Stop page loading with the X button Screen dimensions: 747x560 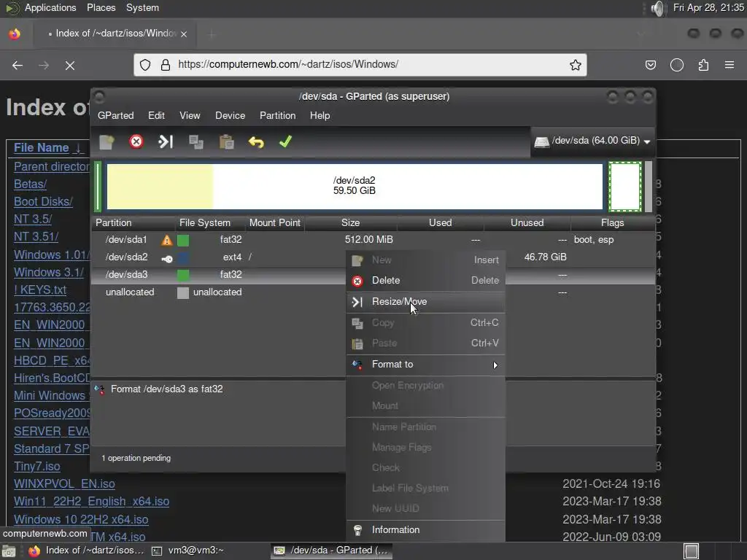(70, 65)
